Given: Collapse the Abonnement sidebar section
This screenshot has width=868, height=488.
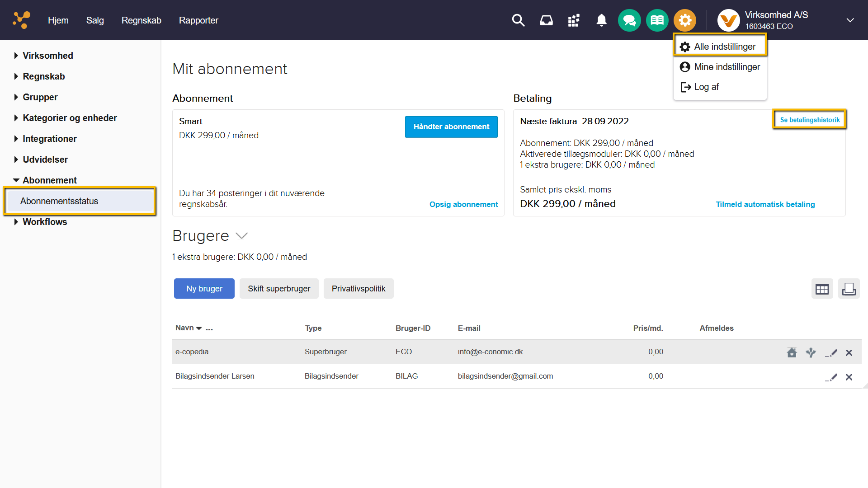Looking at the screenshot, I should tap(16, 180).
